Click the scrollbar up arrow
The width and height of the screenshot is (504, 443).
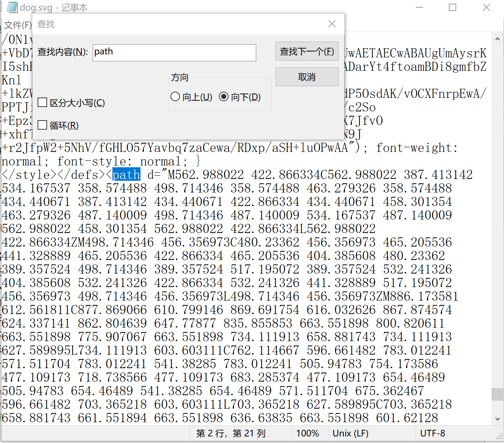coord(497,38)
